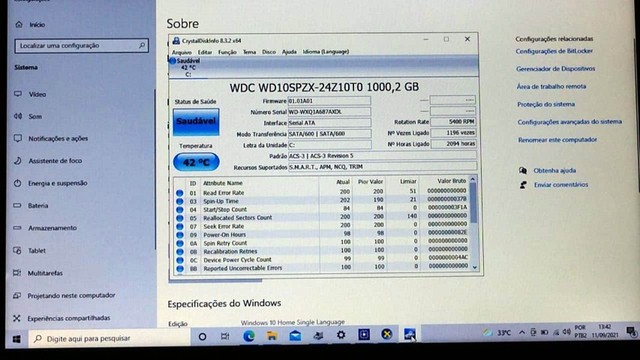
Task: Open the Arquivo menu
Action: [x=182, y=52]
